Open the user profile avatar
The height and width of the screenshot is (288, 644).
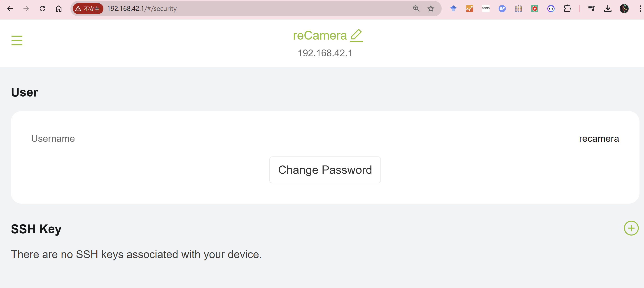624,9
